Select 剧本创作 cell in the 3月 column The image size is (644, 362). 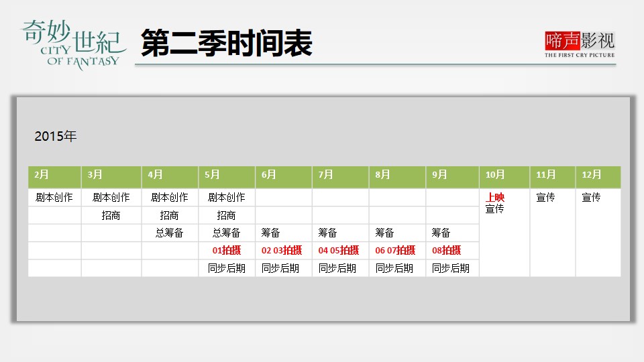(111, 197)
